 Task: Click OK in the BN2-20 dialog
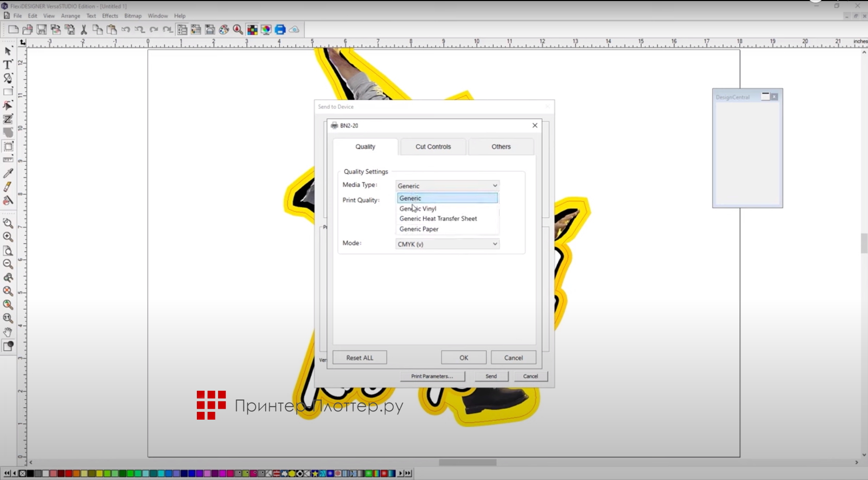(x=463, y=358)
